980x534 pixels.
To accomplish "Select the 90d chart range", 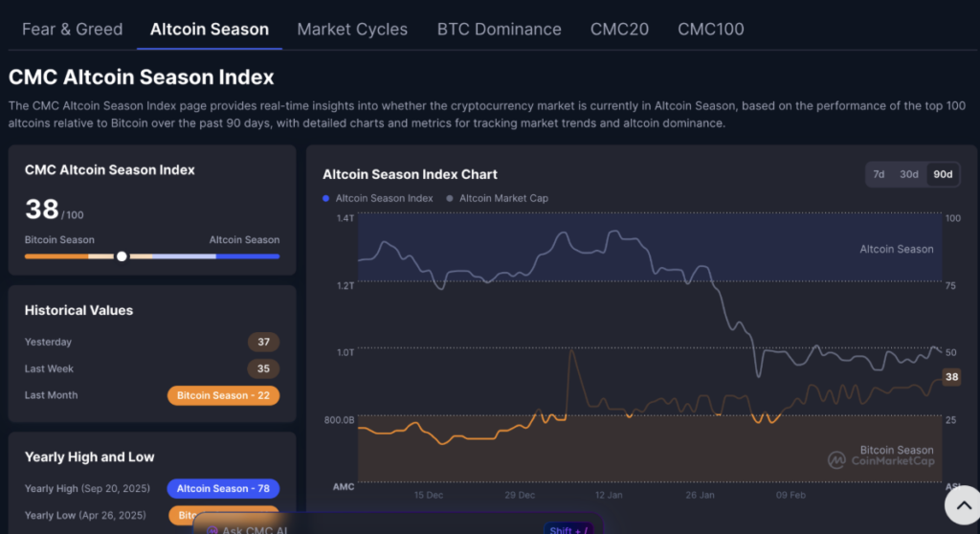I will pos(943,174).
